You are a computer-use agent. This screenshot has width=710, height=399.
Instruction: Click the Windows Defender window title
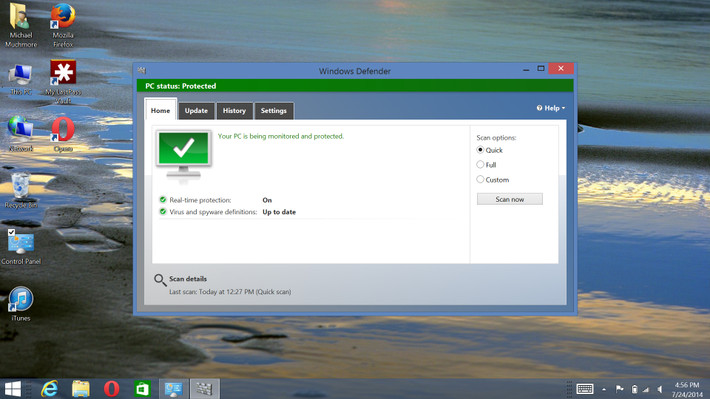click(x=355, y=71)
